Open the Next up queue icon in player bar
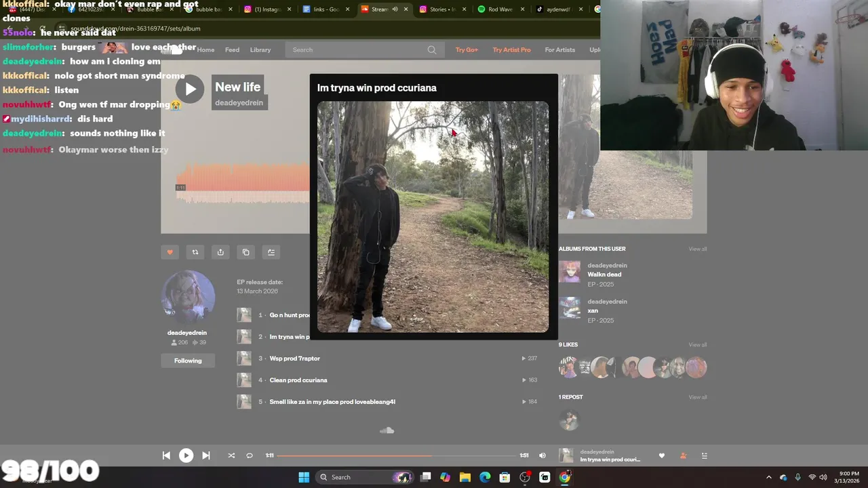The width and height of the screenshot is (868, 488). point(704,455)
